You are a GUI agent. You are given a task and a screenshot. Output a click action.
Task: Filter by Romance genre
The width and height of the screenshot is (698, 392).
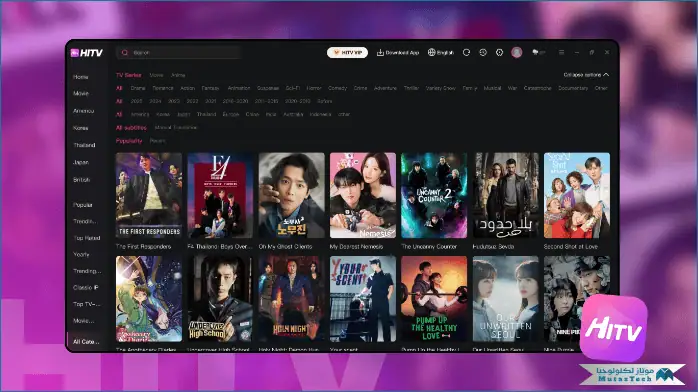click(163, 88)
